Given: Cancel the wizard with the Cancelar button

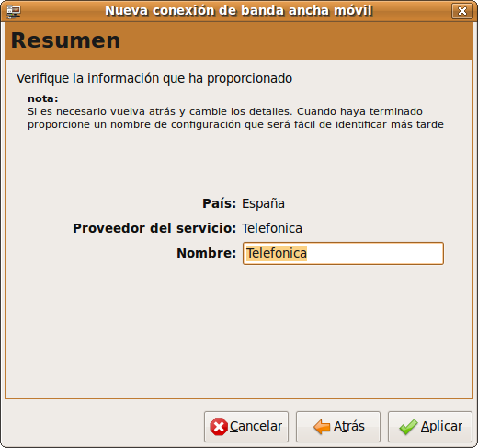Looking at the screenshot, I should click(246, 427).
